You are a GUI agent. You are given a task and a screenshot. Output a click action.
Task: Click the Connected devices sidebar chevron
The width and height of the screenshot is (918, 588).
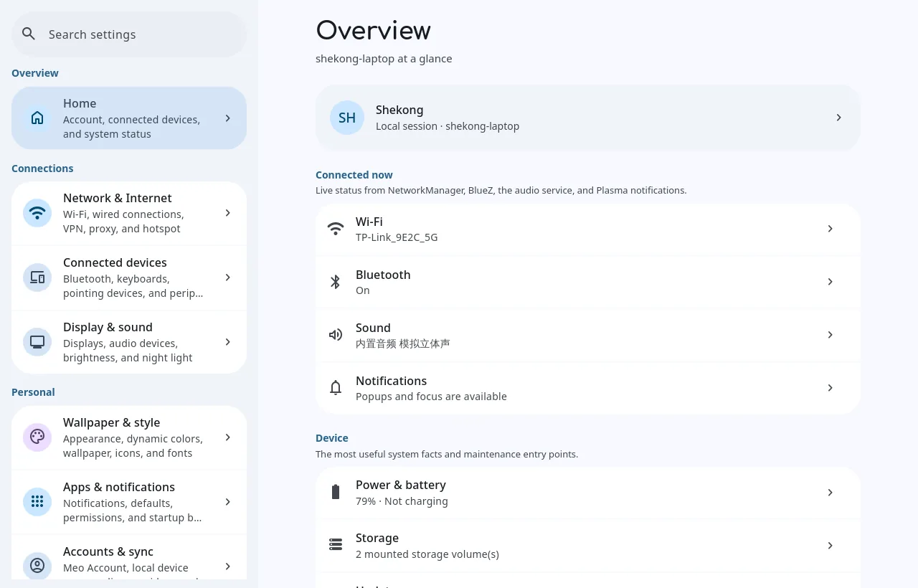[x=227, y=278]
